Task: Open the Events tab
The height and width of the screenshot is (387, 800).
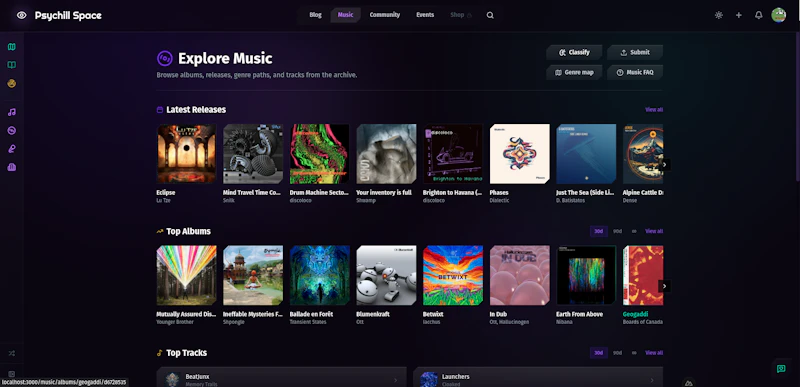Action: [425, 15]
